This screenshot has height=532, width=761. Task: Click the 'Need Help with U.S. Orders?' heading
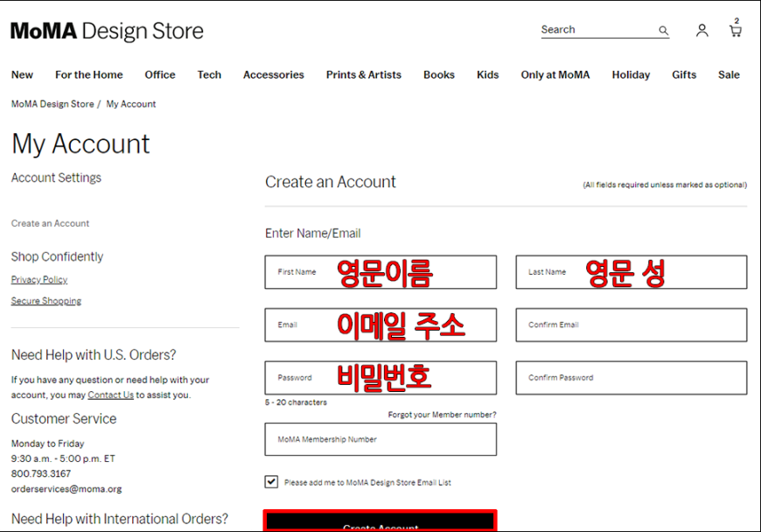click(94, 355)
